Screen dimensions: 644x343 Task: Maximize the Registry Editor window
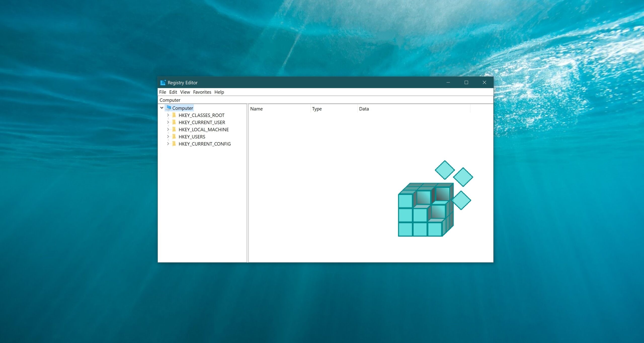[466, 82]
